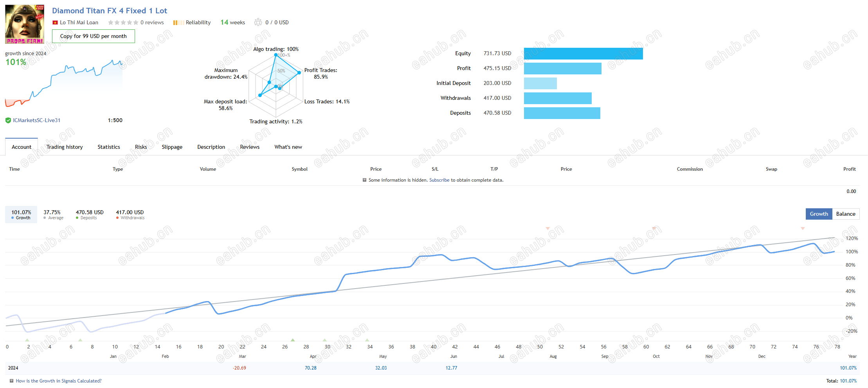Screen dimensions: 868x388
Task: Open author Lo Thi Mai Loan profile
Action: [x=79, y=22]
